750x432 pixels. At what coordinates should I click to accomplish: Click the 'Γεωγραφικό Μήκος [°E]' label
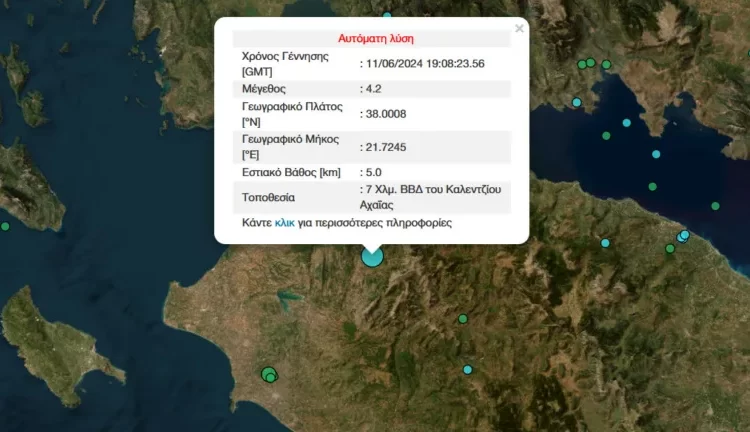290,147
